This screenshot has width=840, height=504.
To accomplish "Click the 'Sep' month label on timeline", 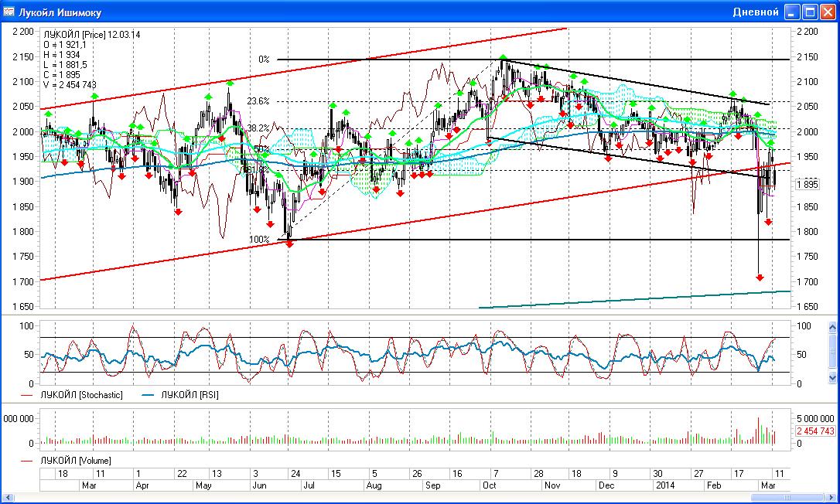I will click(432, 485).
